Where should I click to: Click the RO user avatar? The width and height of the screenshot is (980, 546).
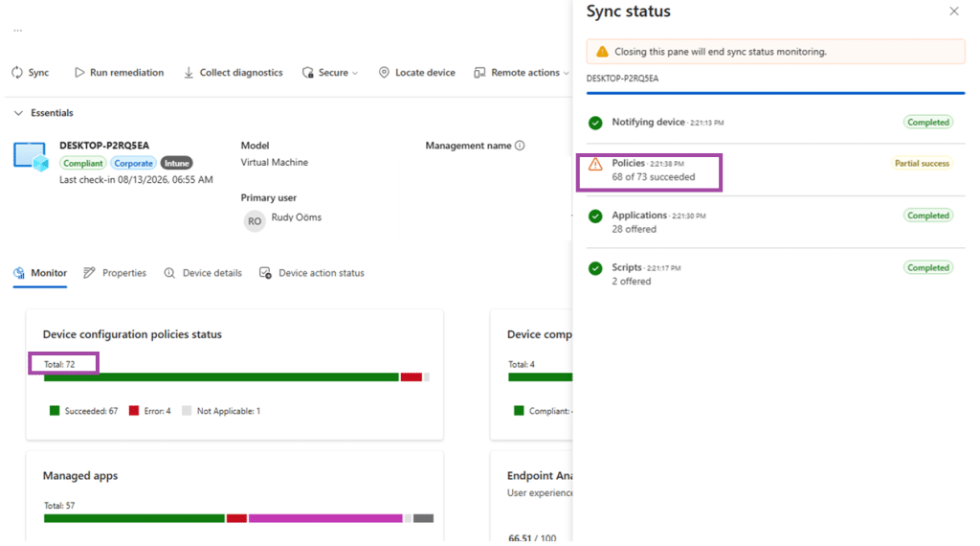coord(255,220)
